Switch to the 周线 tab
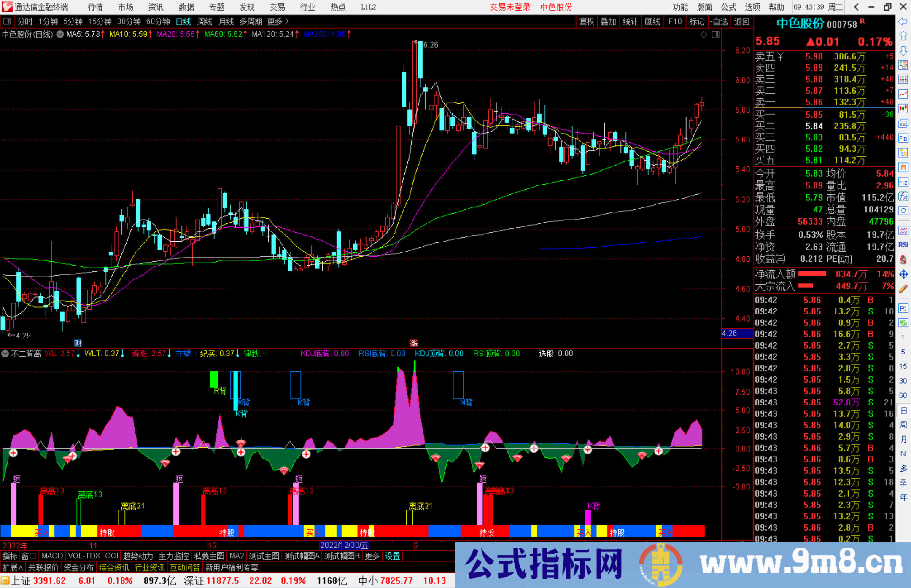Screen dimensions: 911x588 (205, 21)
